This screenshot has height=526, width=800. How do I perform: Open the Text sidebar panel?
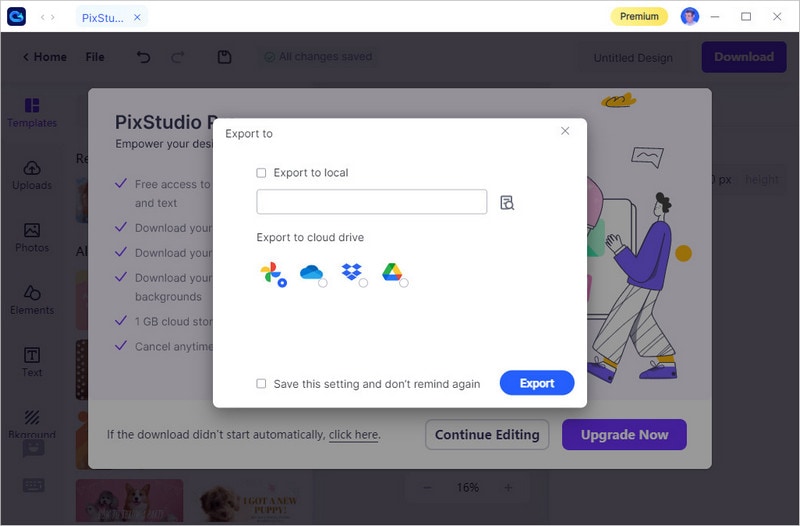32,363
